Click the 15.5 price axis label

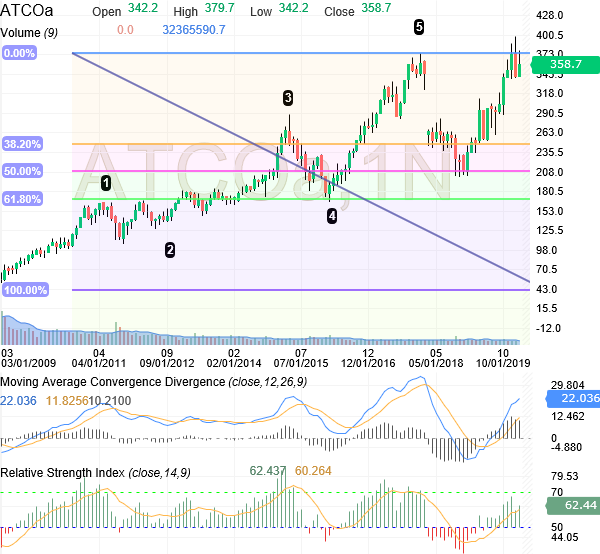[x=547, y=309]
